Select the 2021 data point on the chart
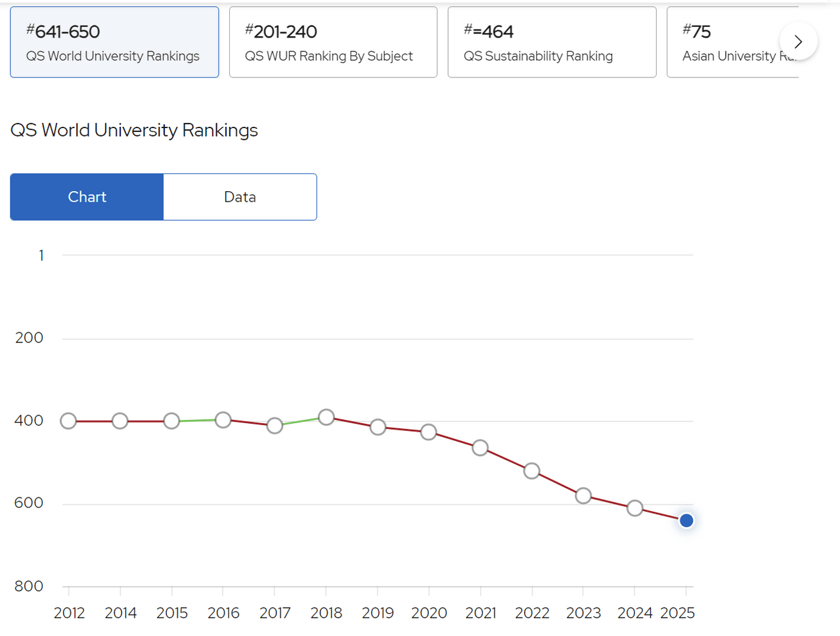Image resolution: width=840 pixels, height=636 pixels. (480, 447)
